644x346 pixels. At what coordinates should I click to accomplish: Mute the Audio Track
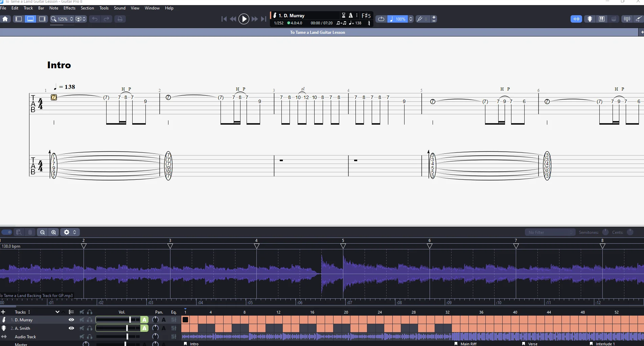click(82, 337)
